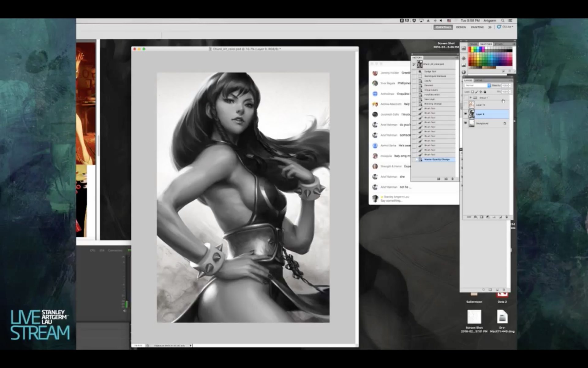Create new document from current state
This screenshot has height=368, width=588.
(439, 179)
